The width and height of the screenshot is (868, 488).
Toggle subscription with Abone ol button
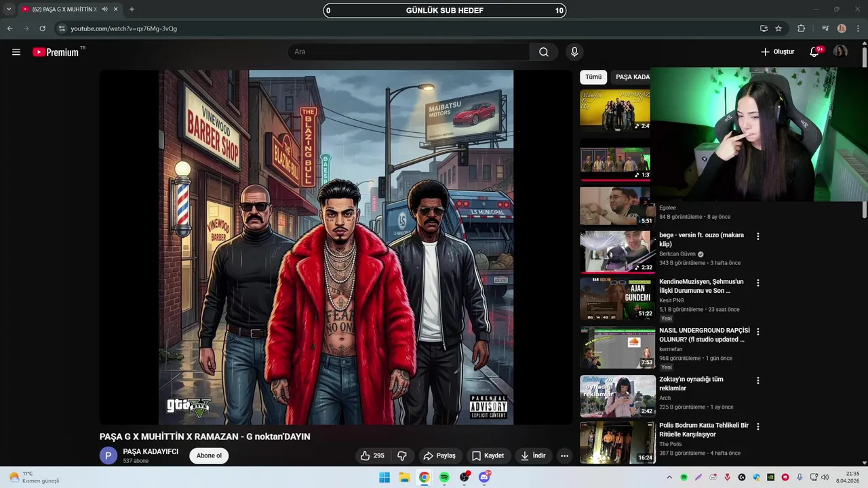(209, 455)
